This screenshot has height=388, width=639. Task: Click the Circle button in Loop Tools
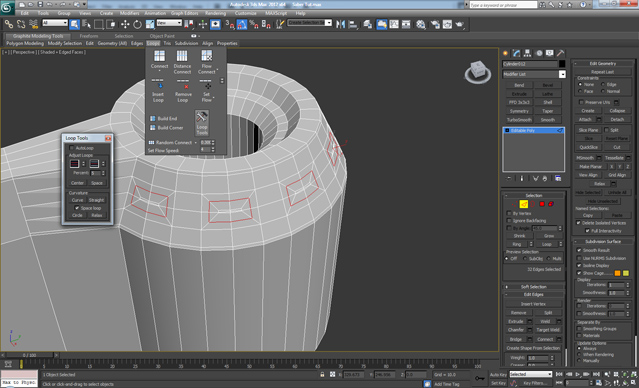click(x=77, y=215)
